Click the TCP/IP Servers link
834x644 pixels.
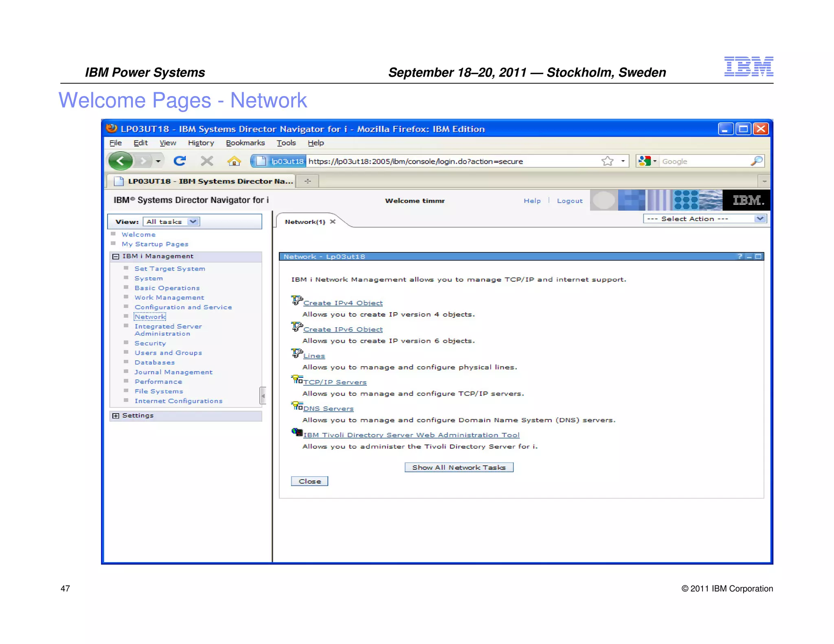click(335, 382)
